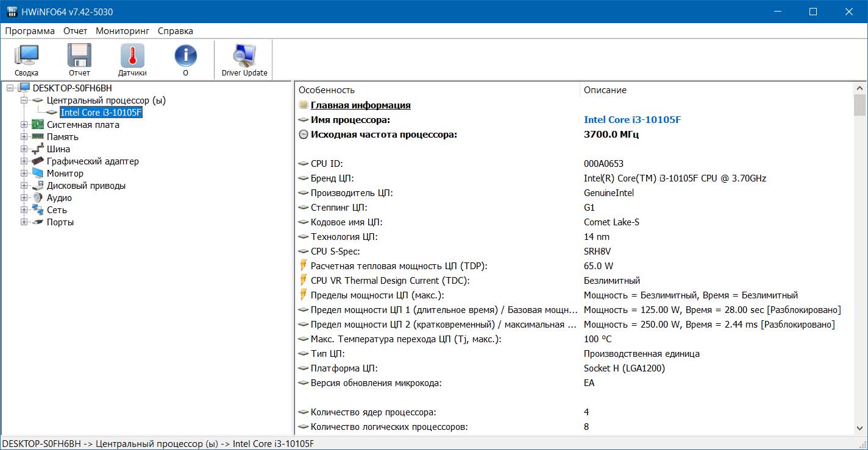
Task: Click the Socket H (LGA1200) value
Action: (624, 368)
